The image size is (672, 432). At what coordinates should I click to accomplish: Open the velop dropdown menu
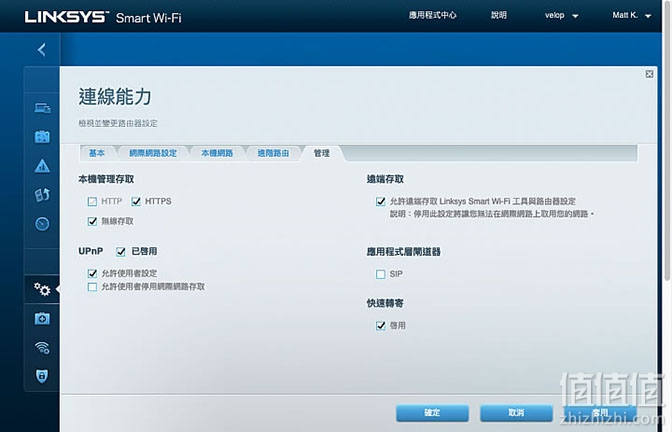[561, 15]
